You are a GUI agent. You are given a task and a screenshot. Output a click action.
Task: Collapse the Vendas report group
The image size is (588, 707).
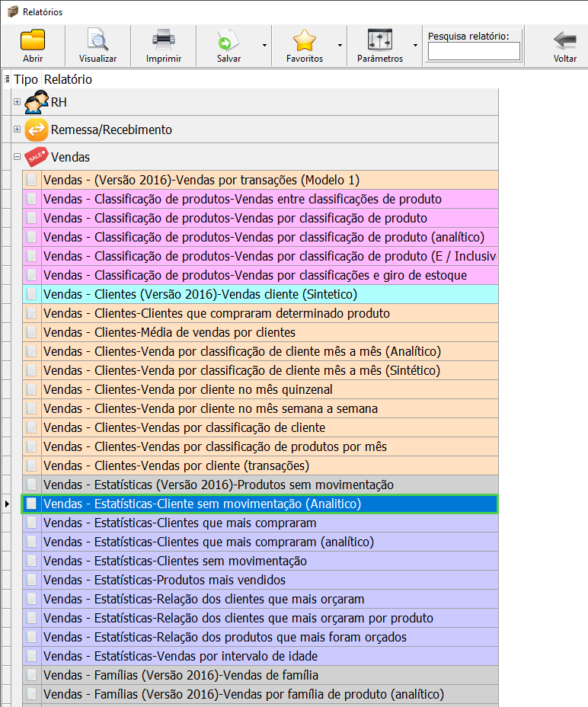click(x=17, y=157)
